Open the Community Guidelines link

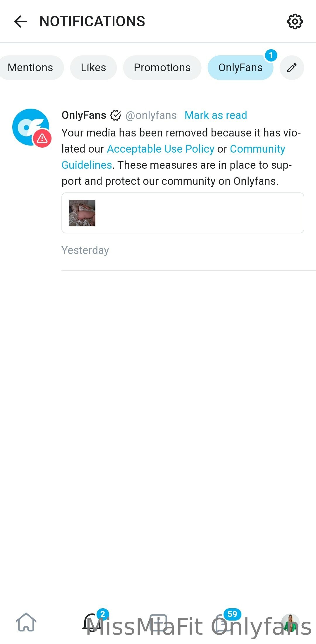pos(257,149)
